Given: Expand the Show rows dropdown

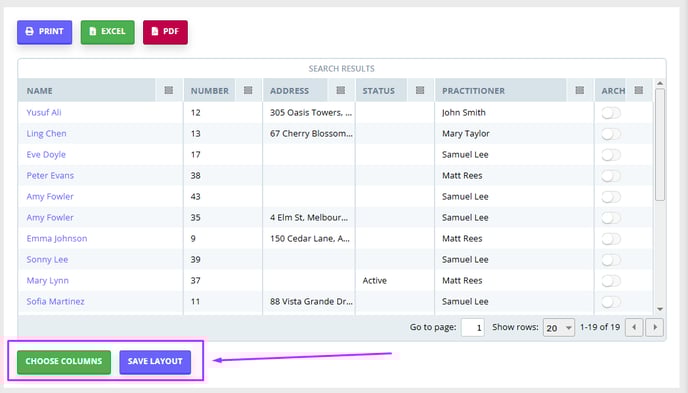Looking at the screenshot, I should pyautogui.click(x=559, y=328).
